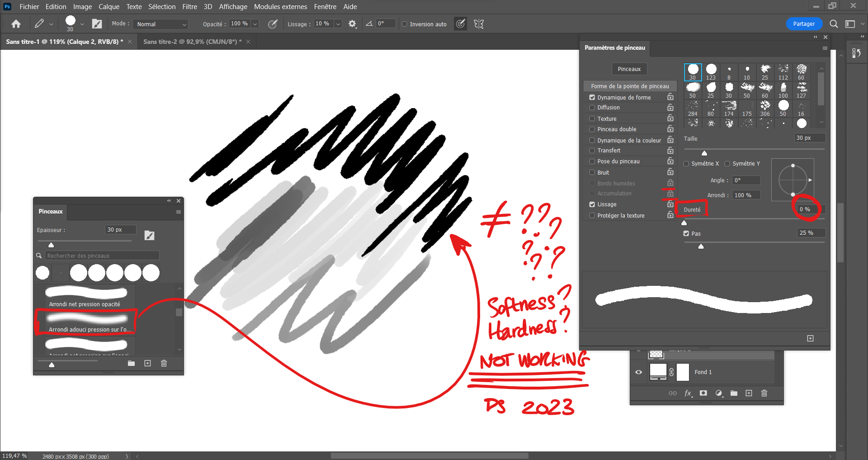Viewport: 868px width, 460px height.
Task: Enable the Diffusion brush option
Action: 592,107
